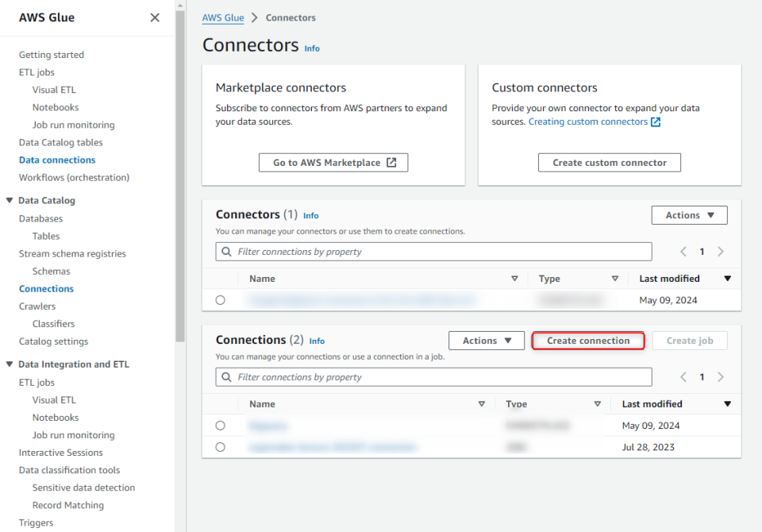Screen dimensions: 762x532
Task: Click the external link icon beside Creating custom connectors
Action: pyautogui.click(x=656, y=121)
